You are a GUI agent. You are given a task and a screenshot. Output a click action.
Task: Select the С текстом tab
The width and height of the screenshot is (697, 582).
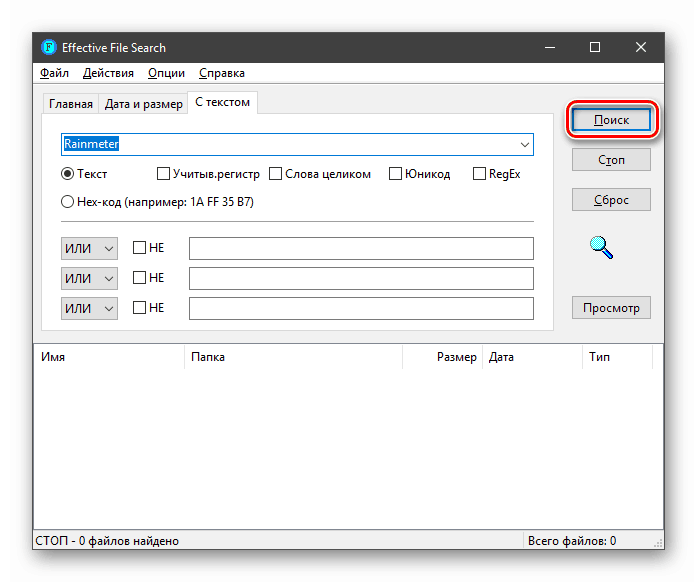tap(222, 102)
